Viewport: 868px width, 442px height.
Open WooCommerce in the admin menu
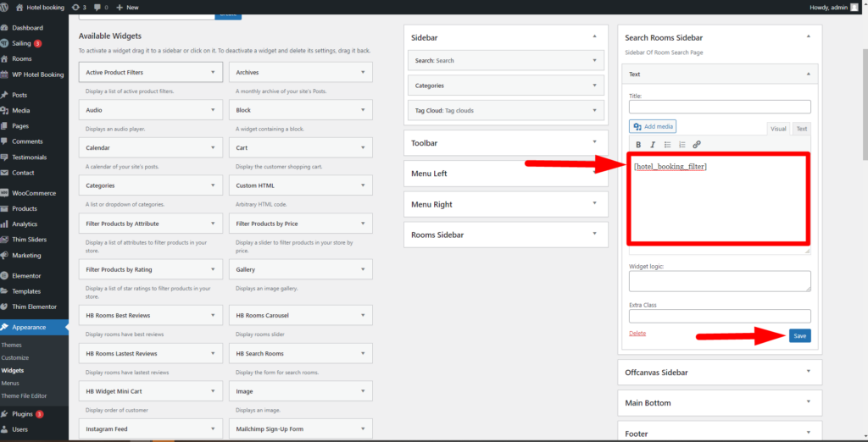point(34,193)
